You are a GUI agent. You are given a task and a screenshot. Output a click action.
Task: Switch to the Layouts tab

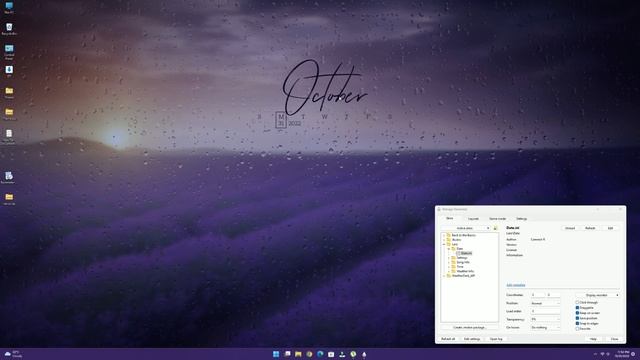coord(473,219)
